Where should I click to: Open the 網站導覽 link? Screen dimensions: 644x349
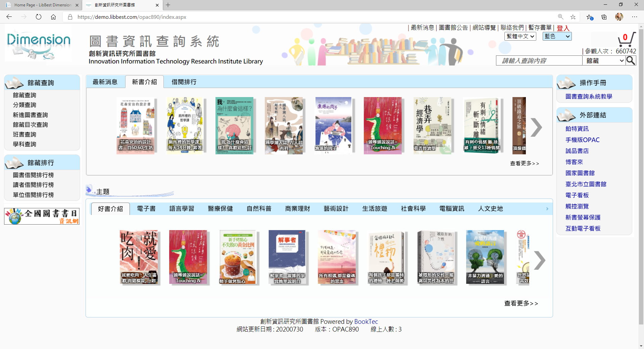tap(484, 28)
